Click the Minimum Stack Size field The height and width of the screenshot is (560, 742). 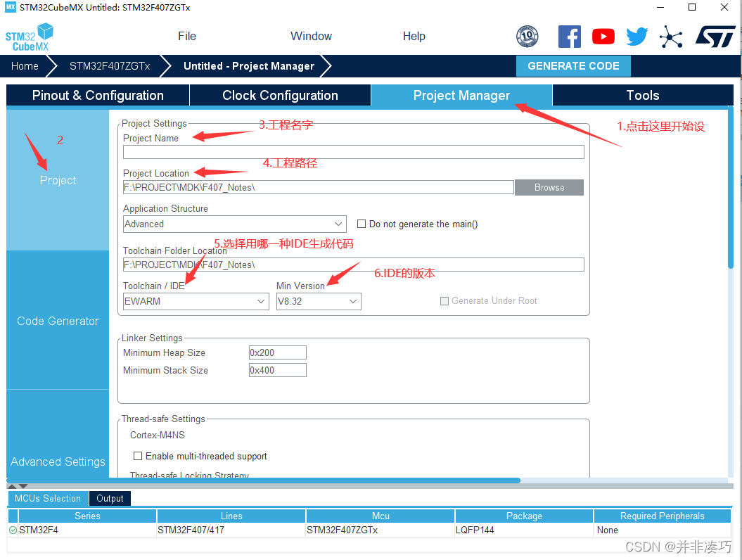coord(278,370)
